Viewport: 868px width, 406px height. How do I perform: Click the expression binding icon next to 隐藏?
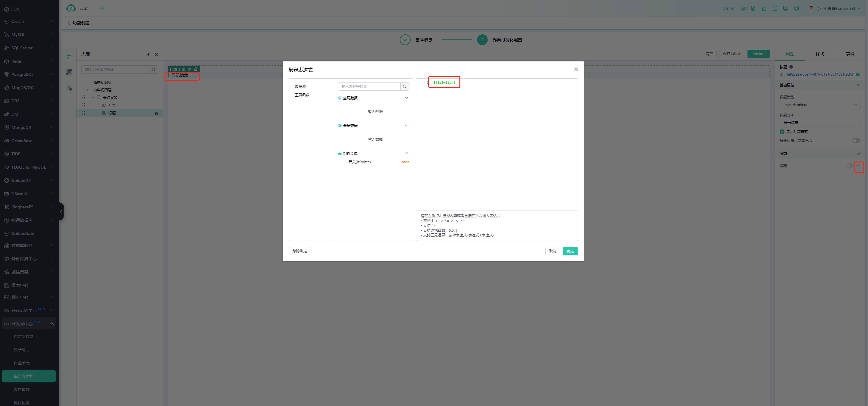tap(858, 166)
